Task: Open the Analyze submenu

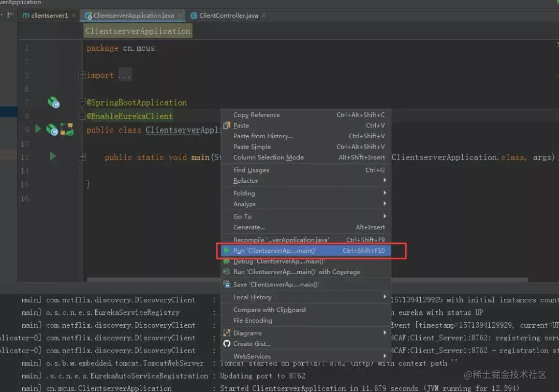Action: click(x=306, y=204)
